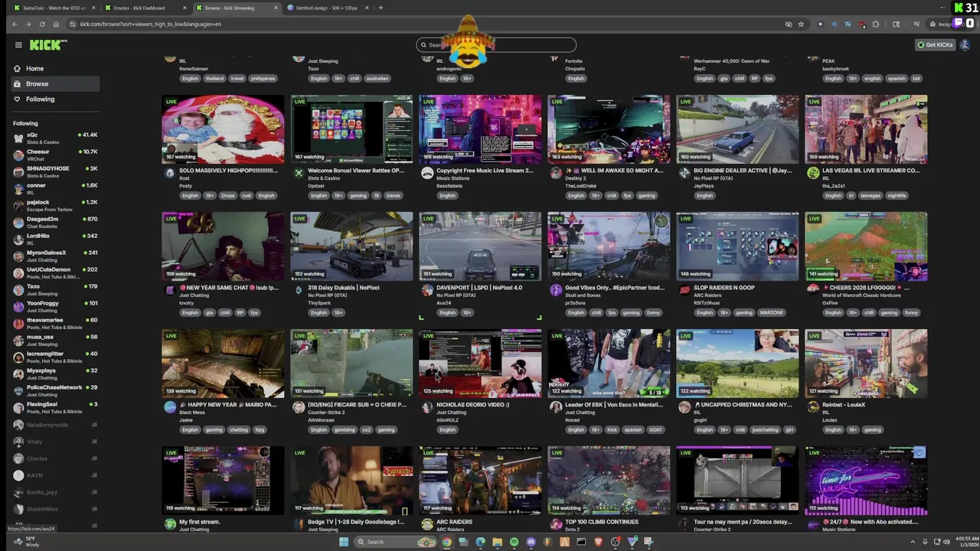
Task: Open Spotify from the taskbar
Action: (x=514, y=542)
